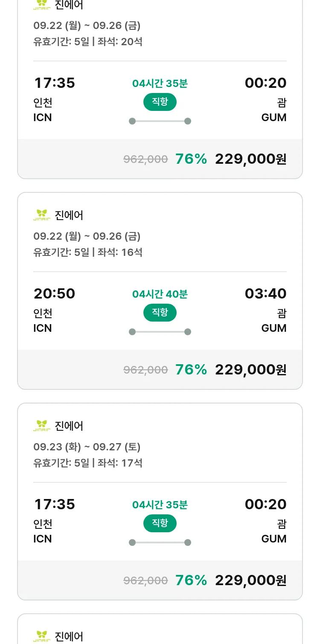Select the 229,000원 price on the 20-seat card
Image resolution: width=320 pixels, height=644 pixels.
click(250, 159)
